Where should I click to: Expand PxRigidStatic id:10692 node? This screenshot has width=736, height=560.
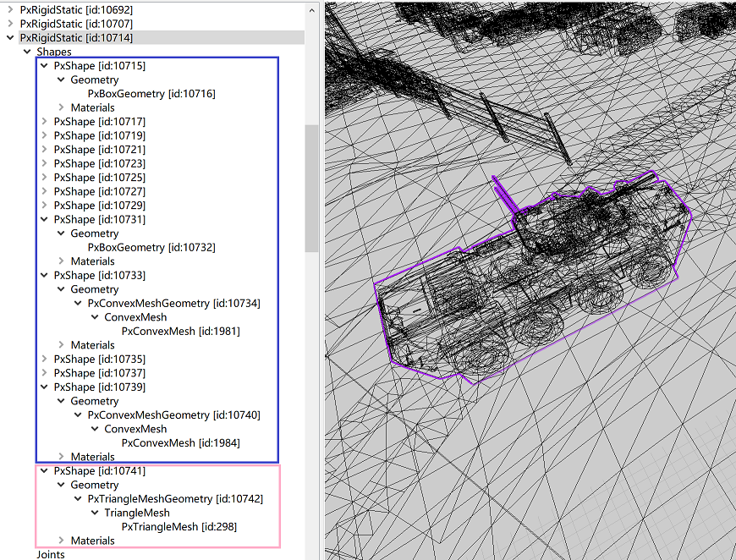coord(10,9)
